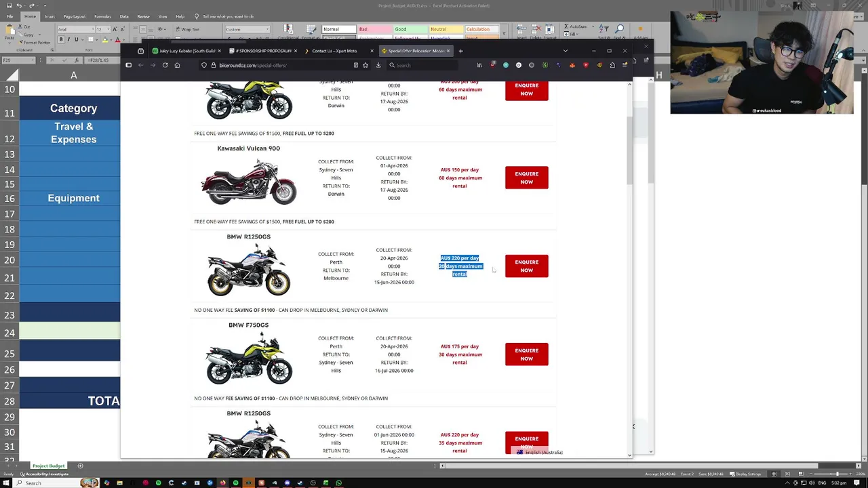Open the Arial font name dropdown
The height and width of the screenshot is (488, 868).
(x=92, y=29)
